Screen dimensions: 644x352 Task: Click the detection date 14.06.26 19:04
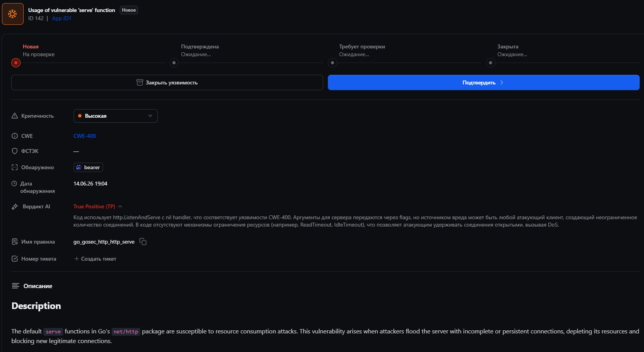click(90, 184)
